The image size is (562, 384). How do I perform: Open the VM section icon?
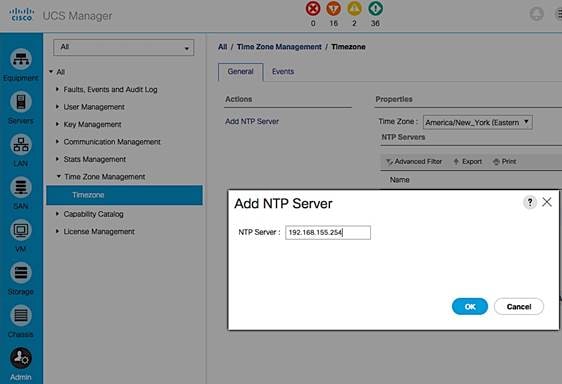[x=21, y=230]
